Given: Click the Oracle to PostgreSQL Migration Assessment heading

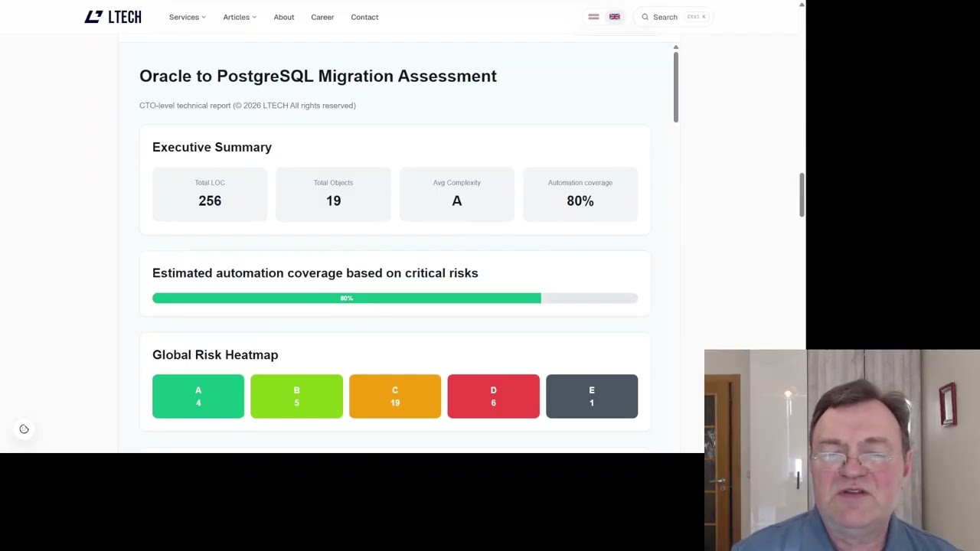Looking at the screenshot, I should coord(318,76).
